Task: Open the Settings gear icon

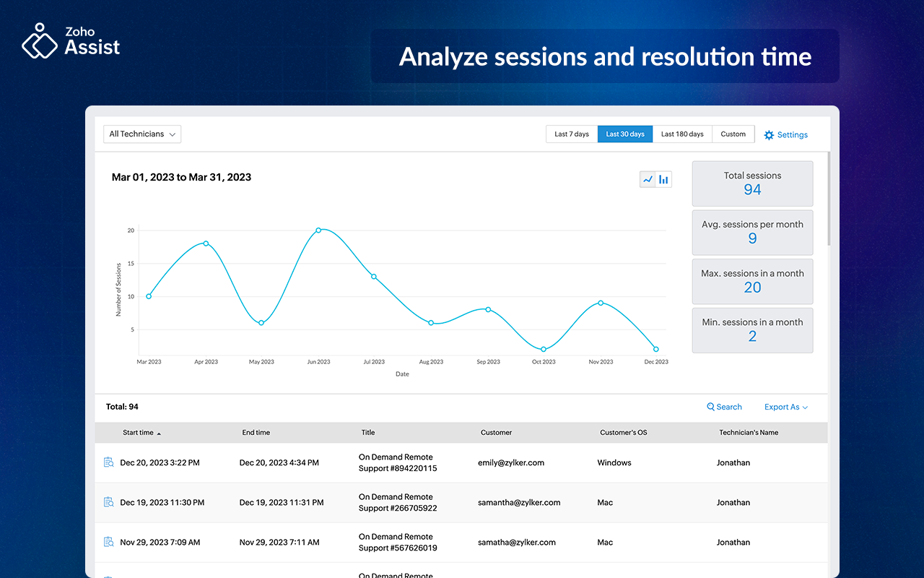Action: [769, 135]
